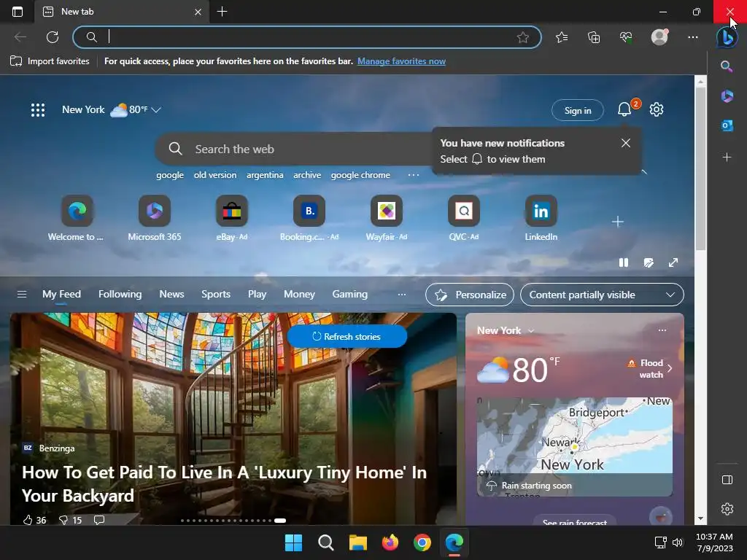Open Browser essentials heart icon

pos(626,37)
